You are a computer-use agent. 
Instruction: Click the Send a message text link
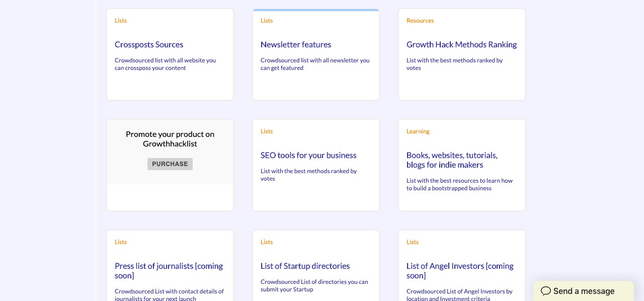[x=584, y=291]
